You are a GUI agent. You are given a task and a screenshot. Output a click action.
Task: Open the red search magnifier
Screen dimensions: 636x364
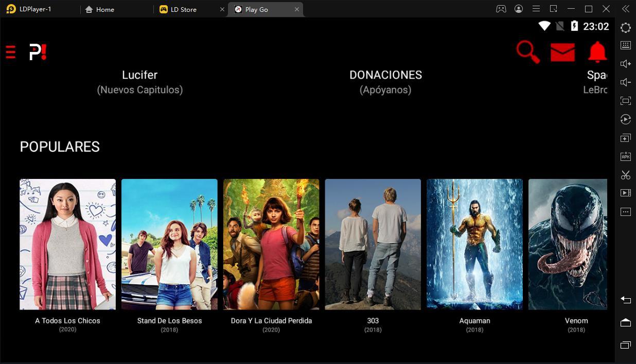[528, 52]
